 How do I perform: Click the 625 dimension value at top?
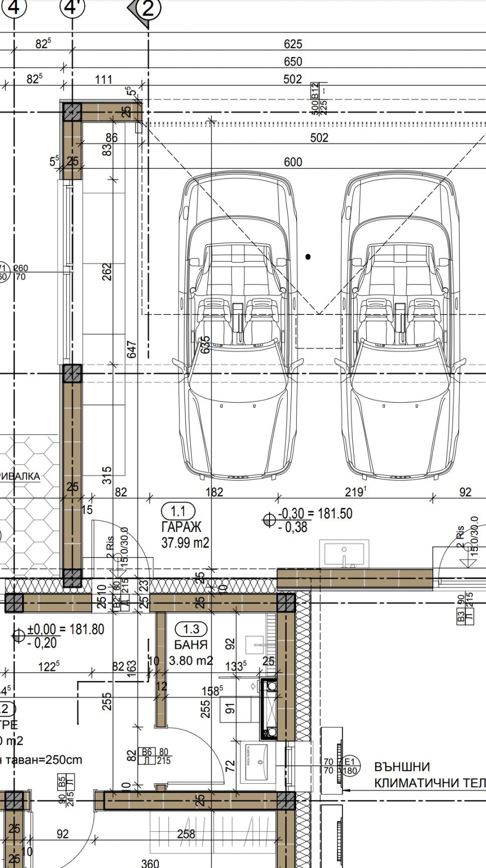pos(293,44)
